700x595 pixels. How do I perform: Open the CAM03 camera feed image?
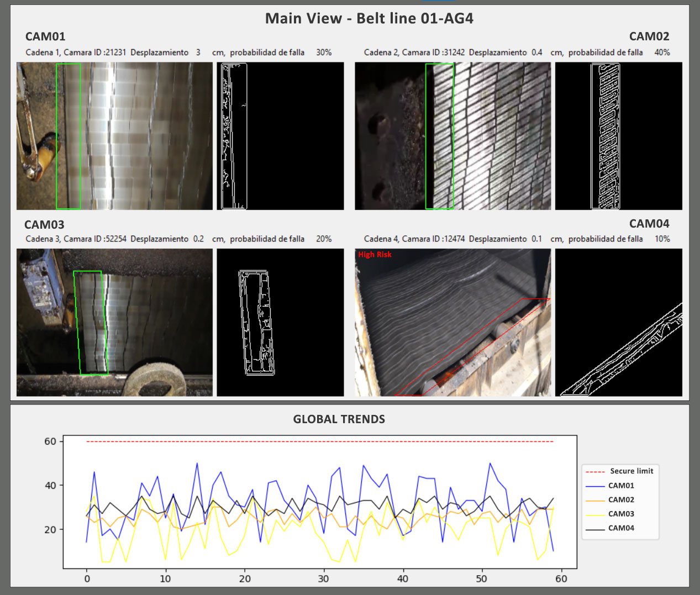114,322
